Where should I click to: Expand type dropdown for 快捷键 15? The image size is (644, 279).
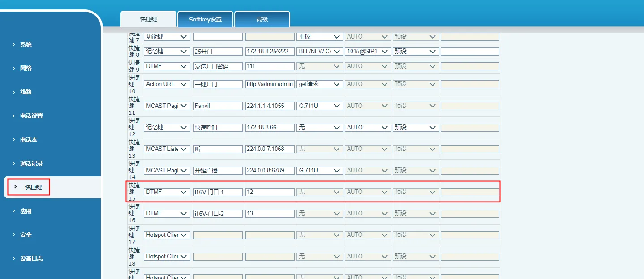pos(167,192)
